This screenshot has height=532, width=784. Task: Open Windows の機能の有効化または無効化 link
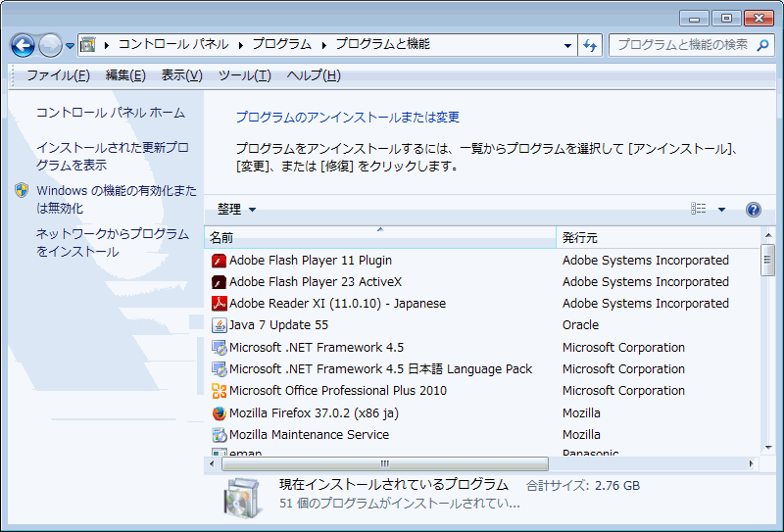point(117,199)
